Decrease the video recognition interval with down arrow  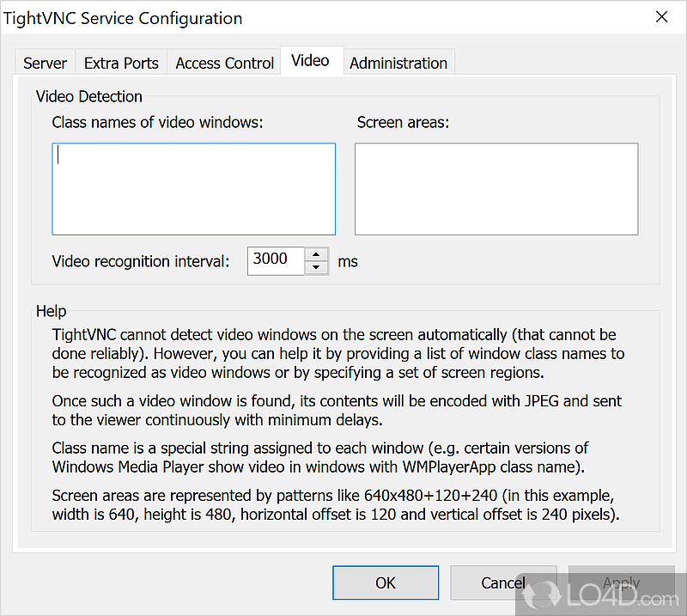[317, 267]
